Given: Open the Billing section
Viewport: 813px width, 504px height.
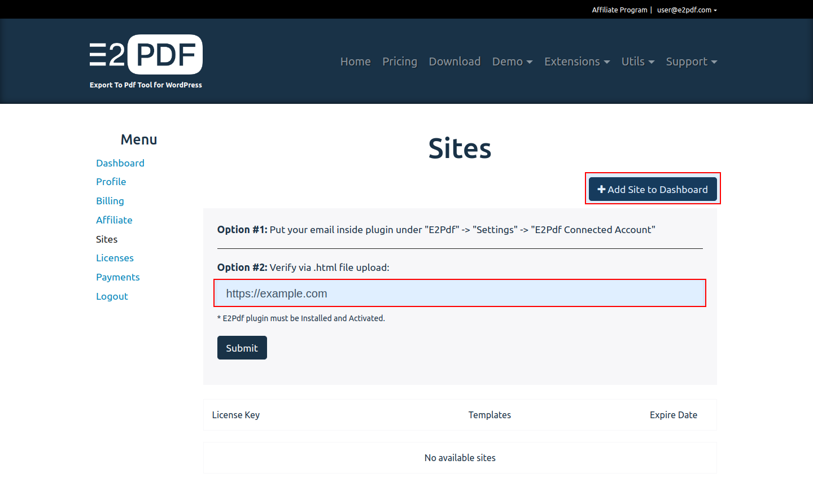Looking at the screenshot, I should (110, 201).
